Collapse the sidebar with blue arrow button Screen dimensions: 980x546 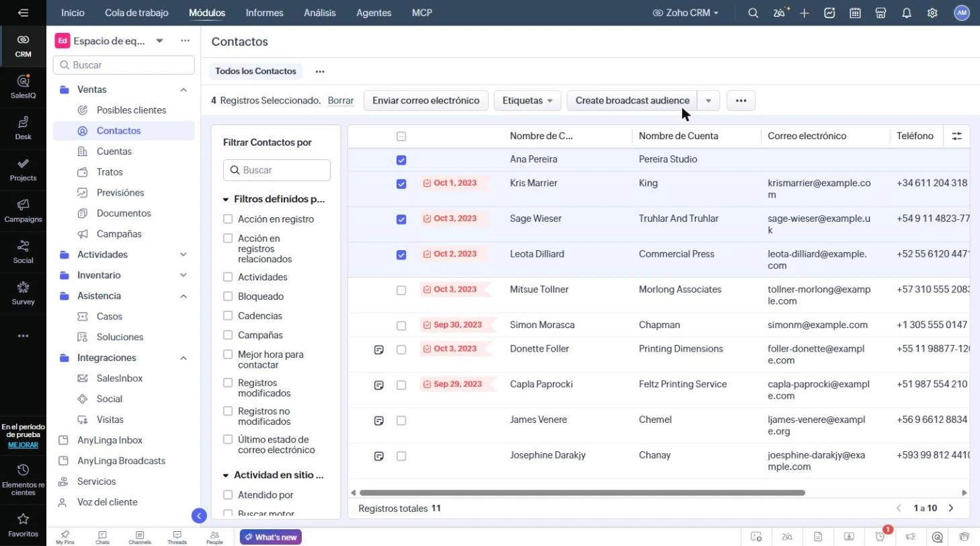point(199,516)
